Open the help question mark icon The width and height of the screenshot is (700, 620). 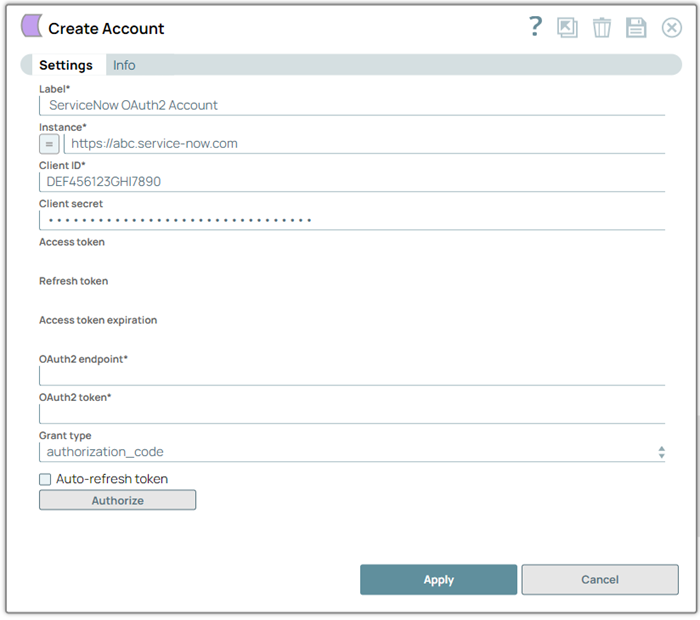pyautogui.click(x=535, y=26)
